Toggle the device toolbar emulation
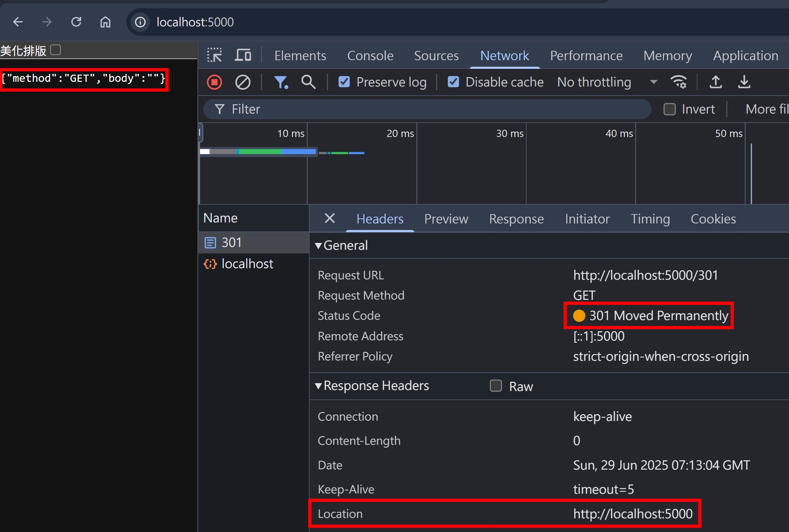The image size is (789, 532). click(x=243, y=55)
